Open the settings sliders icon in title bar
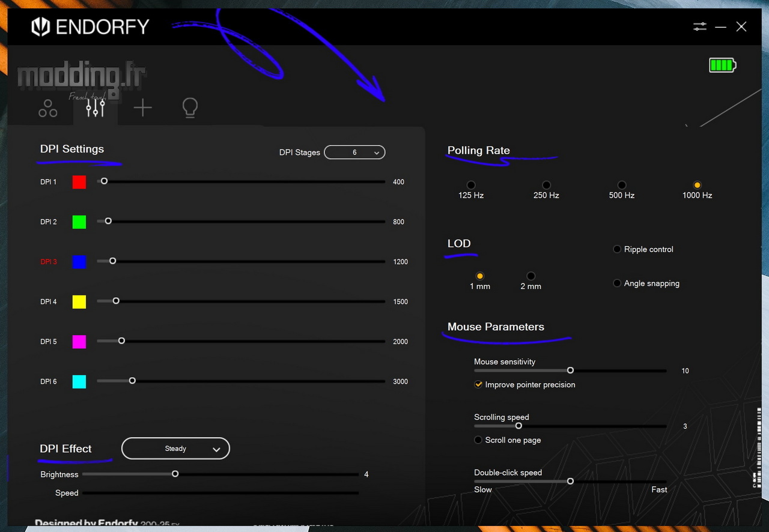This screenshot has width=769, height=532. 700,26
